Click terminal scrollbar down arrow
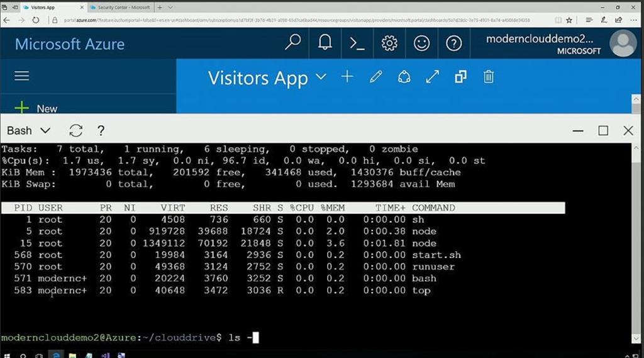The image size is (644, 358). coord(636,339)
